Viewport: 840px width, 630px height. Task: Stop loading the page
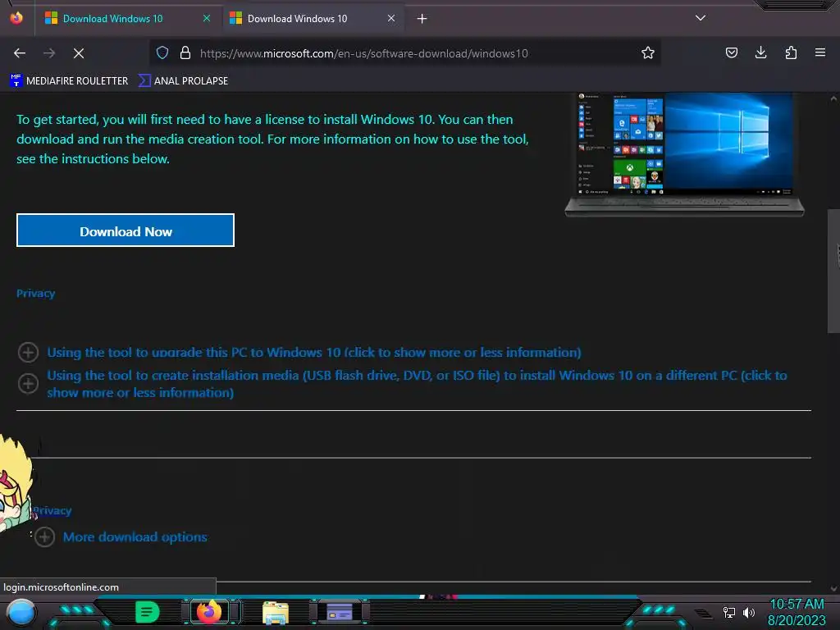pyautogui.click(x=79, y=53)
